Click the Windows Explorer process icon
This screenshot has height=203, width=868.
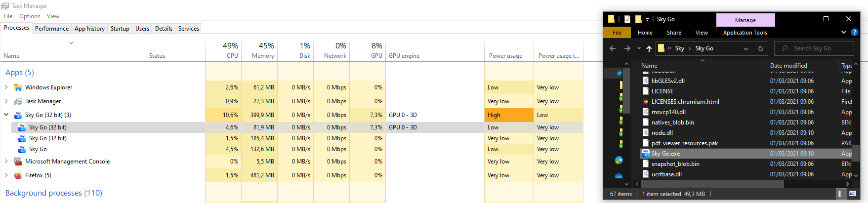click(x=18, y=87)
